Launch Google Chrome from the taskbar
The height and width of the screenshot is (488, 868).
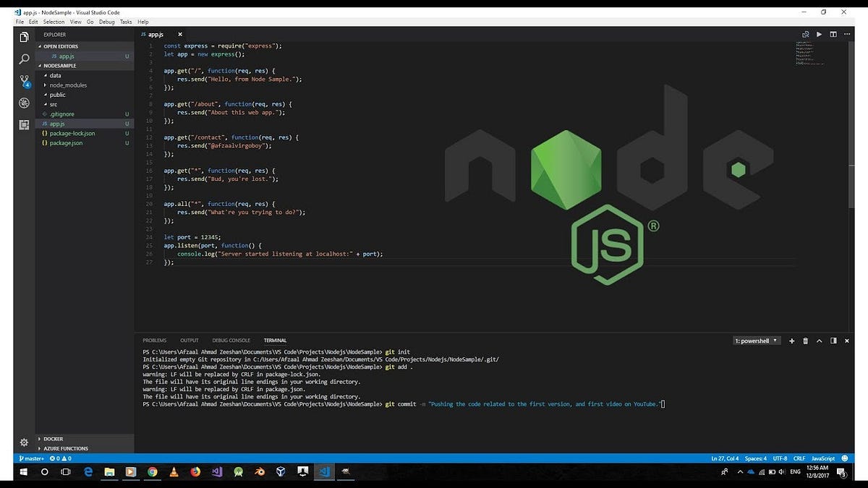coord(152,471)
